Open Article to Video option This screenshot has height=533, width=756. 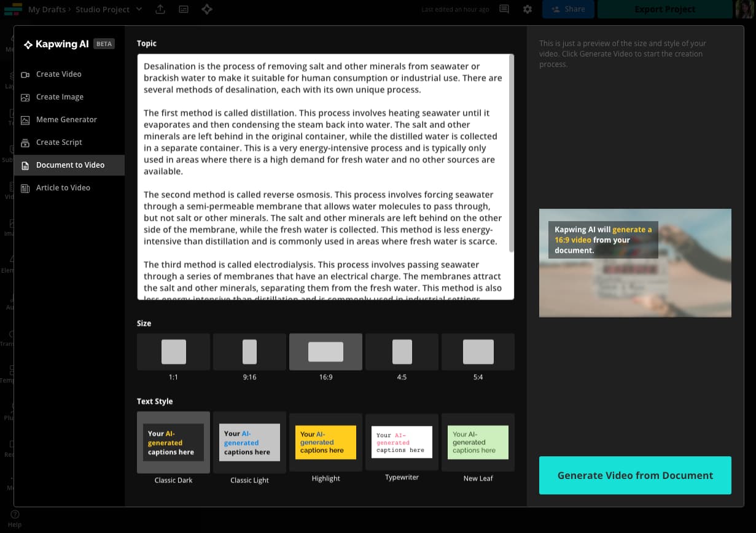pyautogui.click(x=69, y=188)
